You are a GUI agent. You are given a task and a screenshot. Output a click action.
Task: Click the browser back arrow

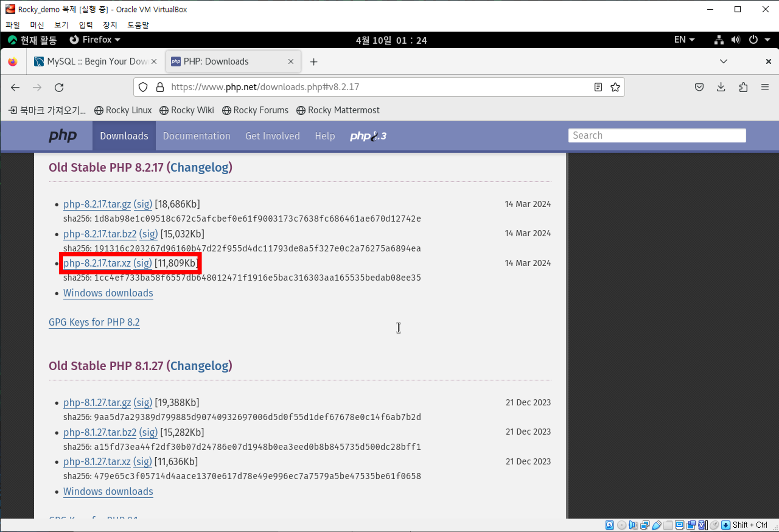15,87
